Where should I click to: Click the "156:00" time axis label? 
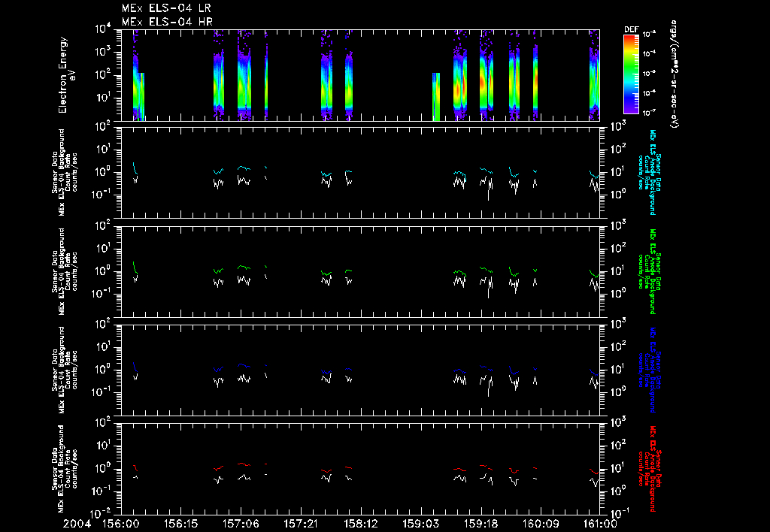coord(121,524)
